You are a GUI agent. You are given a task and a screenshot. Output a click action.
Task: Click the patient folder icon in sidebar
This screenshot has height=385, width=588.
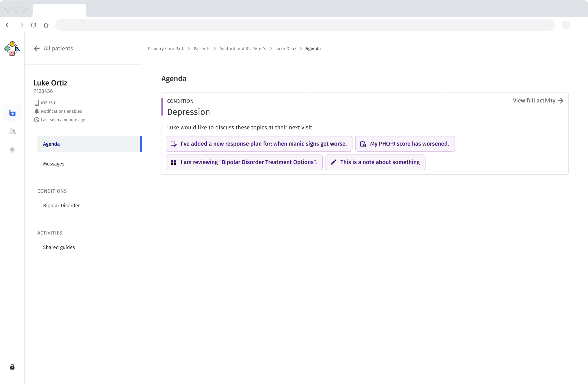tap(12, 113)
